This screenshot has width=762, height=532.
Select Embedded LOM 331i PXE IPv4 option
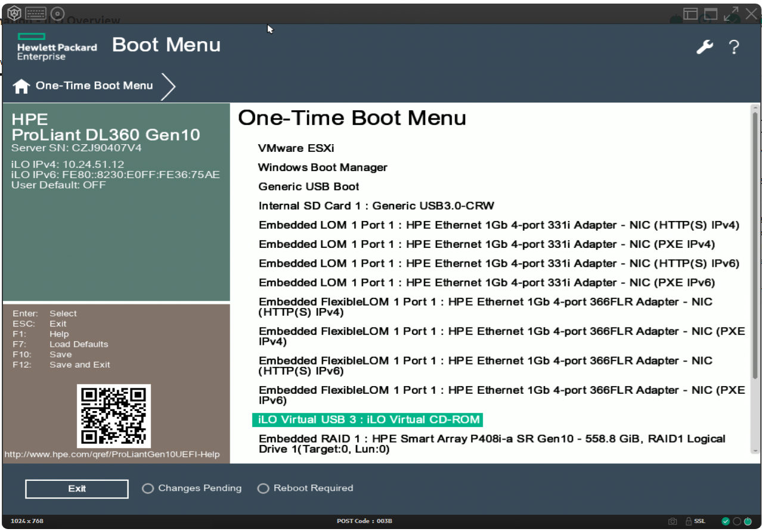pos(487,244)
